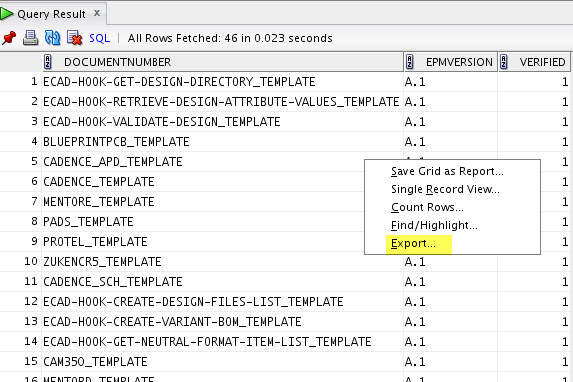This screenshot has height=382, width=573.
Task: Click A.1 version cell in CAM350_TEMPLATE row
Action: point(451,362)
